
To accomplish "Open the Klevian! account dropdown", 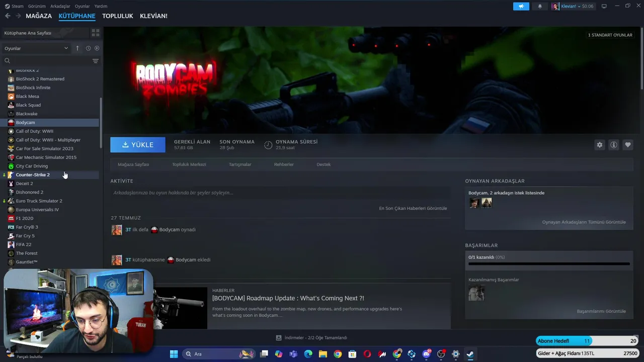I will 573,6.
